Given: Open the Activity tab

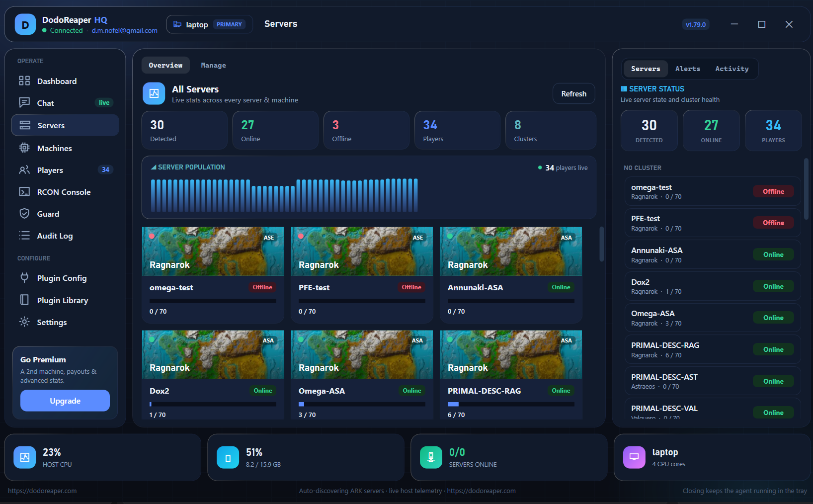Looking at the screenshot, I should click(x=732, y=69).
